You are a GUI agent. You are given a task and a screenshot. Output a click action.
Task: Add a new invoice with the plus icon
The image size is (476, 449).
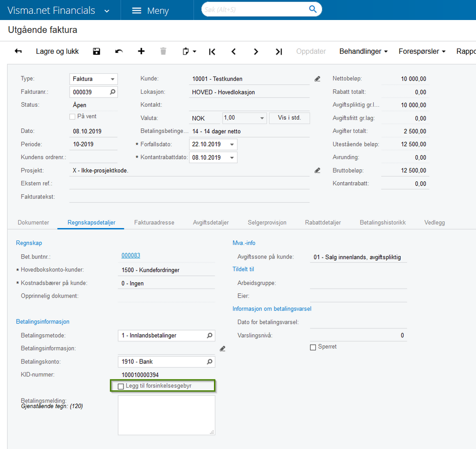[x=141, y=51]
